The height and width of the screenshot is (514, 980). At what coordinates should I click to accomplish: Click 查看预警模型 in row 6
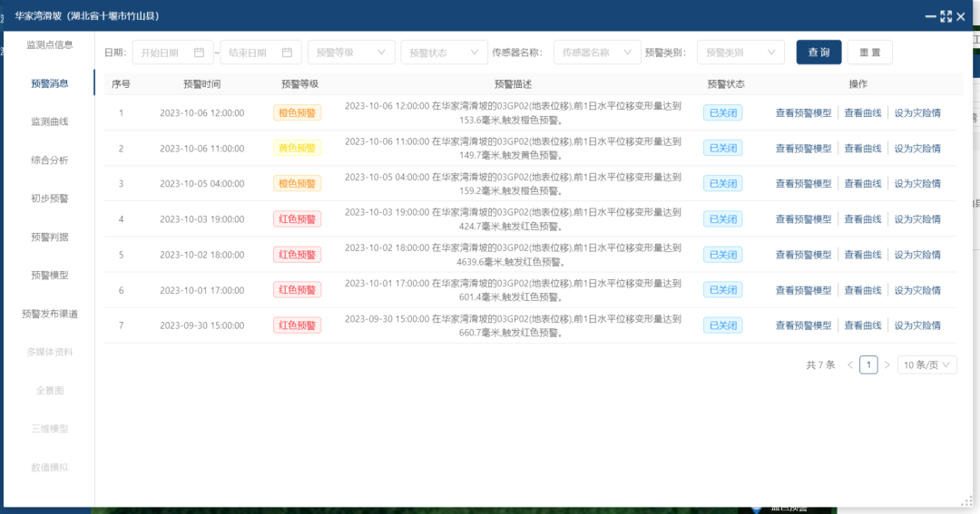click(x=804, y=290)
